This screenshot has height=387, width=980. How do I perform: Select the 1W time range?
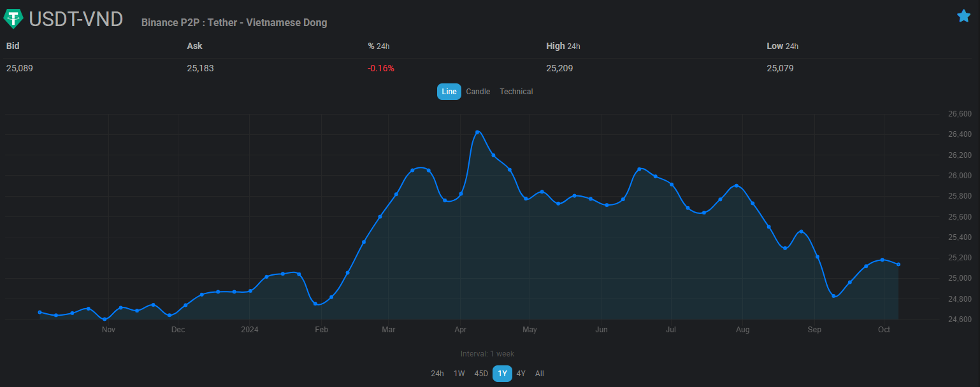click(x=459, y=374)
